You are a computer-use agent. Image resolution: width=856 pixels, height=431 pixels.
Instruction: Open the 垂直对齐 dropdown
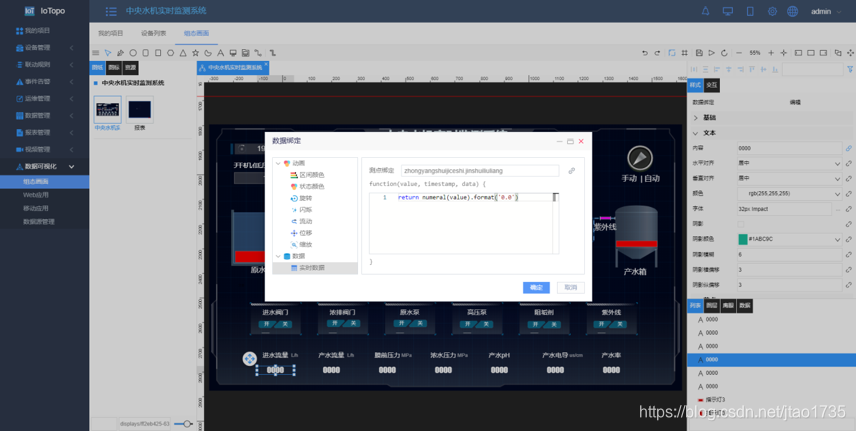coord(789,179)
